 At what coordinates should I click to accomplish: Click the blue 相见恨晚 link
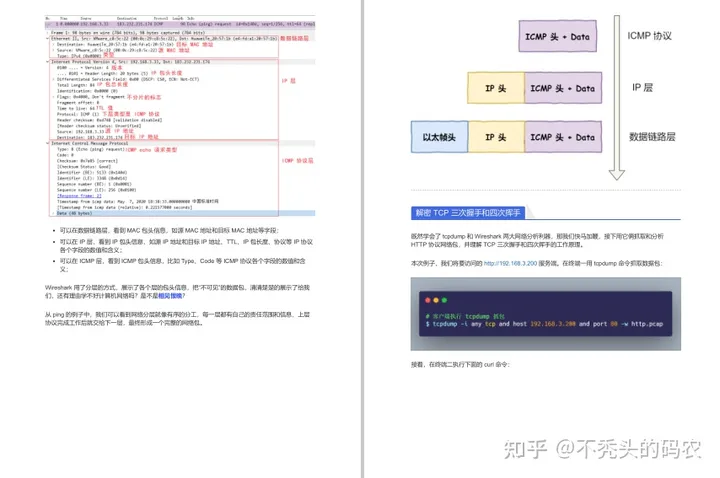[x=170, y=296]
